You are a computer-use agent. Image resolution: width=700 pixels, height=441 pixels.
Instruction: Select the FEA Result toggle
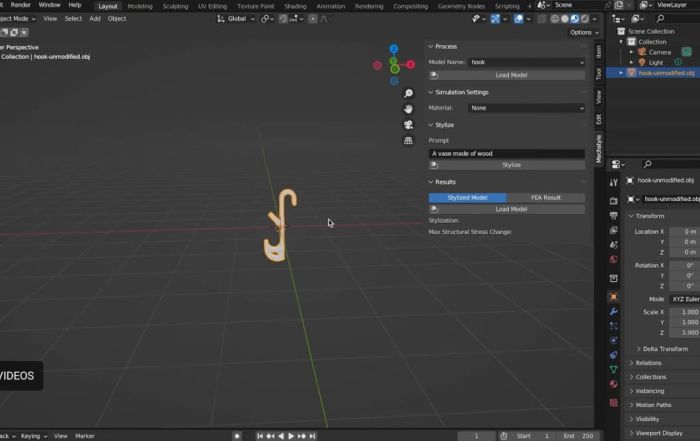[x=545, y=198]
